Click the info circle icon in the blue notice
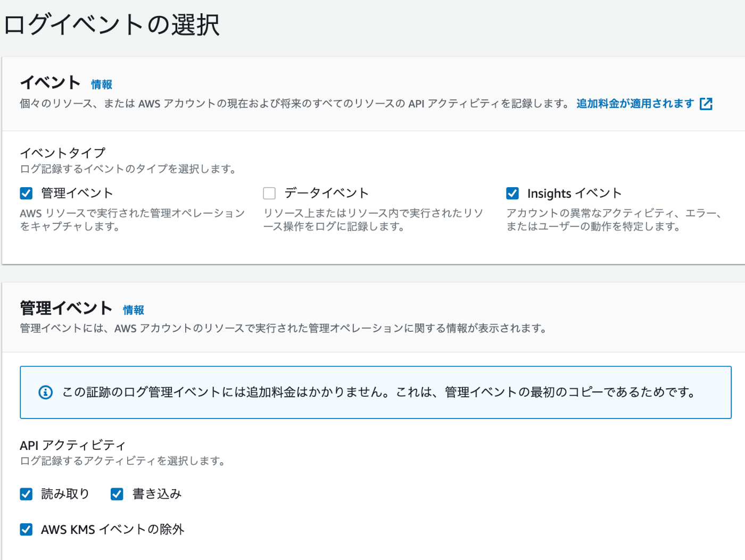This screenshot has width=745, height=560. [46, 392]
